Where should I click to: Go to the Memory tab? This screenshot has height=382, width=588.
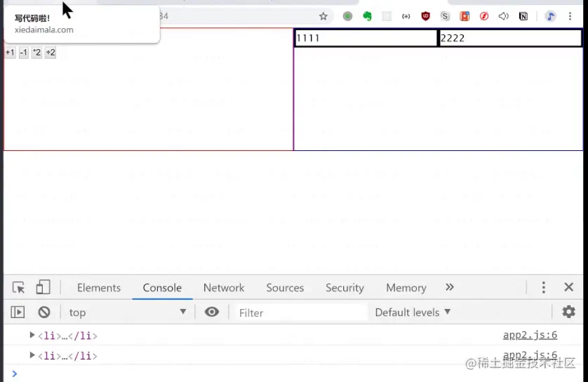click(x=406, y=288)
